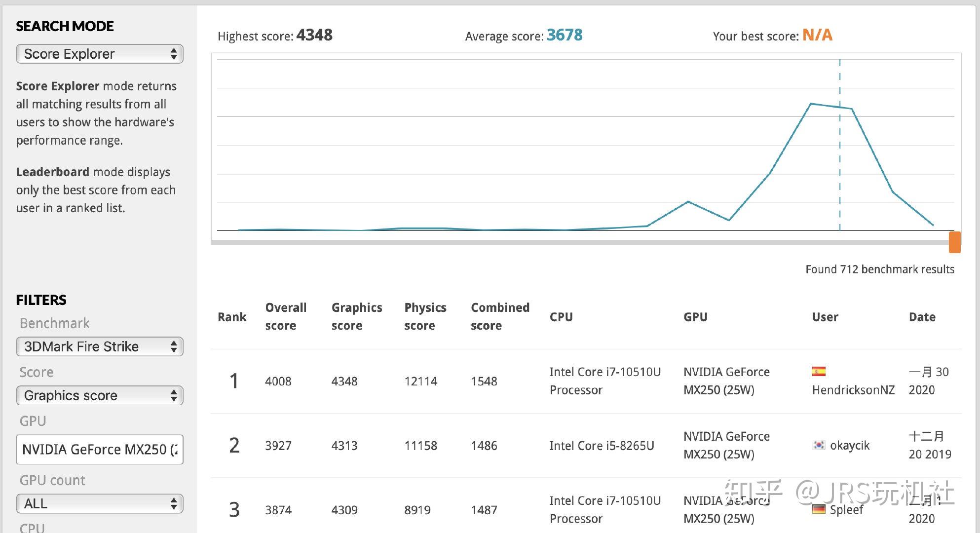
Task: Open the GPU count ALL dropdown
Action: point(100,503)
